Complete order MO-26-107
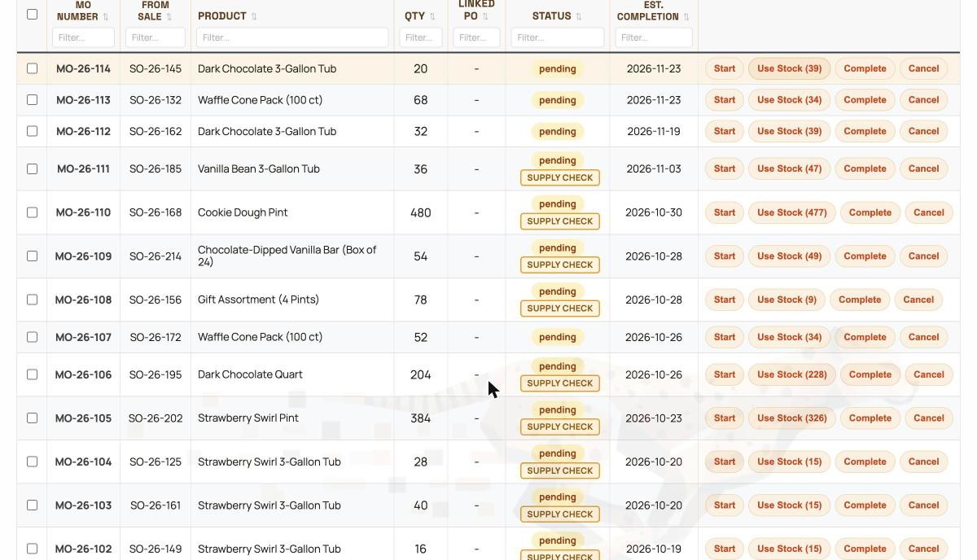977x560 pixels. 865,337
